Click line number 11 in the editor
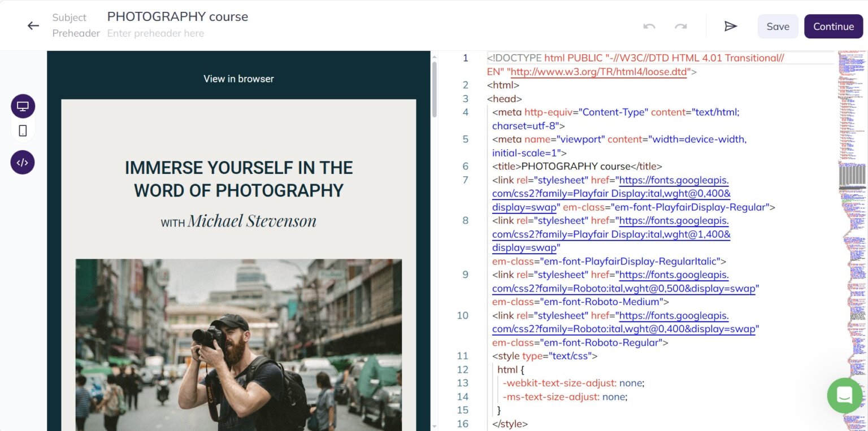 (462, 356)
